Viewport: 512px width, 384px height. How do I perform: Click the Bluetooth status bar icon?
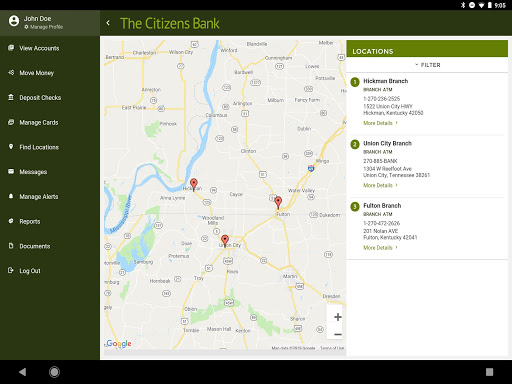[x=463, y=5]
